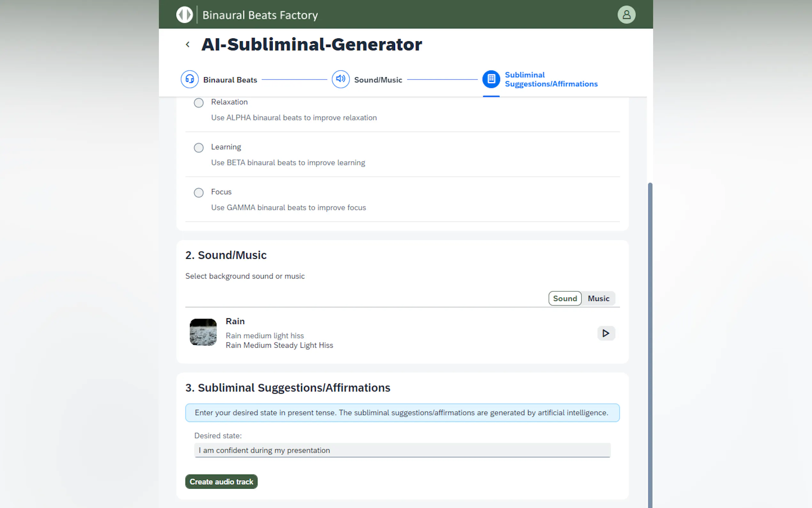The width and height of the screenshot is (812, 508).
Task: Open Subliminal Suggestions/Affirmations step label
Action: 551,79
